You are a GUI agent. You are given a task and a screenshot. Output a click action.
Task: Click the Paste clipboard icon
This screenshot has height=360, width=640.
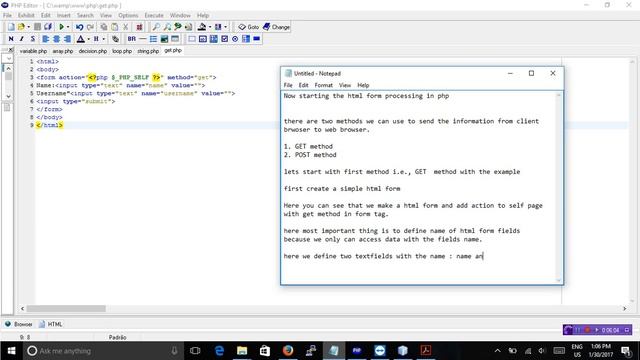coord(115,27)
